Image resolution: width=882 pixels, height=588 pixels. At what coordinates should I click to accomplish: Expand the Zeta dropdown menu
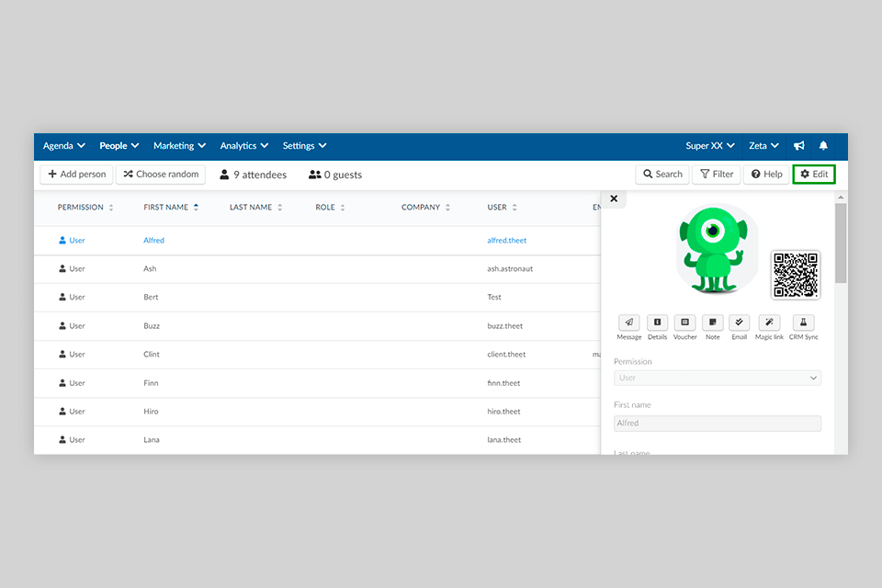(763, 146)
